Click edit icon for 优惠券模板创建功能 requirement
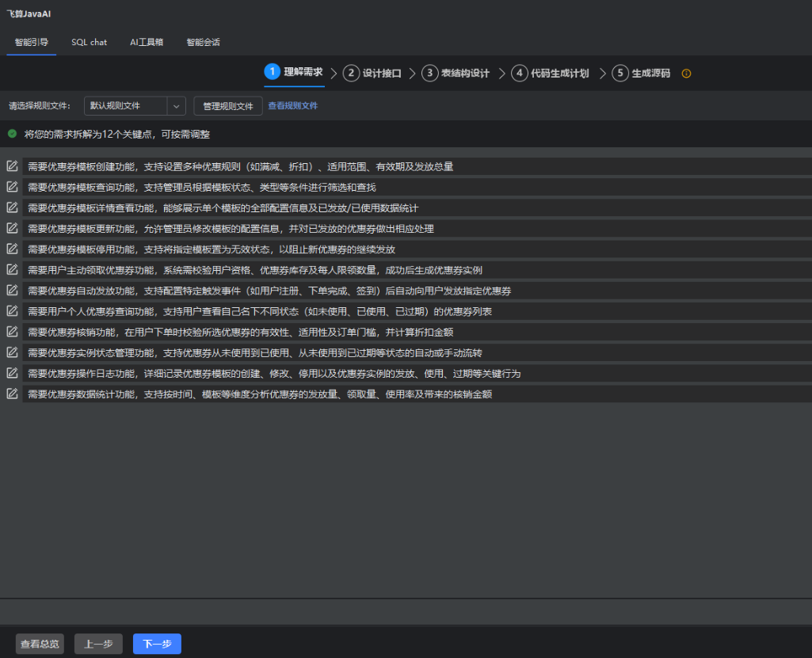This screenshot has height=658, width=812. coord(12,166)
